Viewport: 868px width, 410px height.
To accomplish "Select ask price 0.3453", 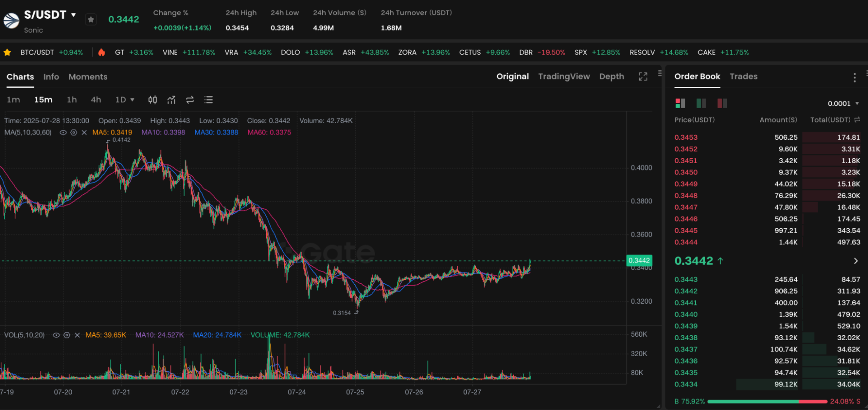I will pyautogui.click(x=686, y=138).
